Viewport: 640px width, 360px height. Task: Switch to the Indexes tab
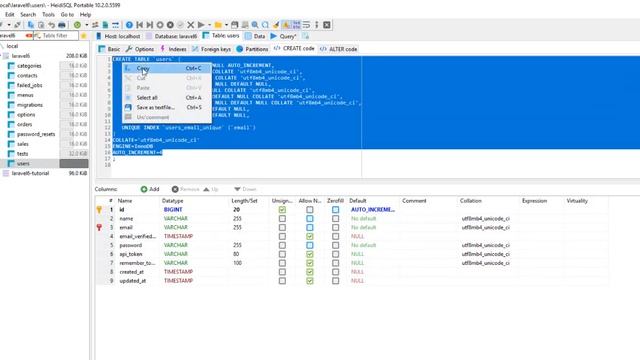point(174,49)
